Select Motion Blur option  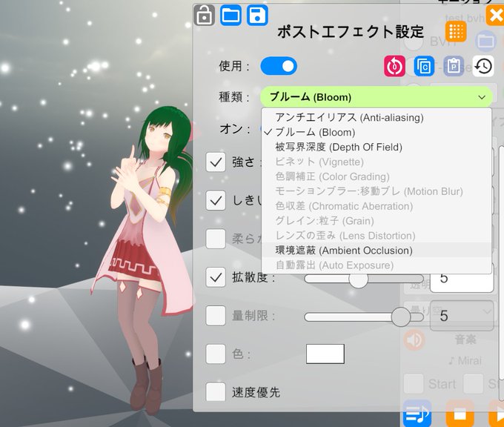(x=377, y=191)
